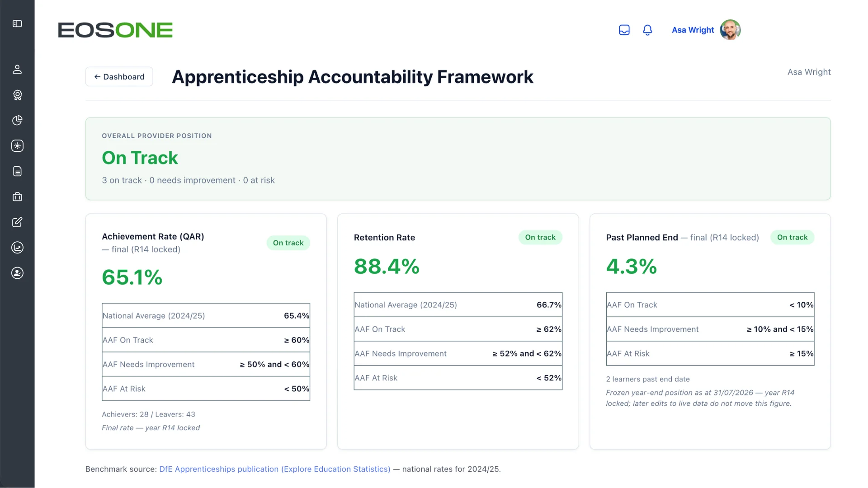Click '2 learners past end date' text

click(648, 379)
